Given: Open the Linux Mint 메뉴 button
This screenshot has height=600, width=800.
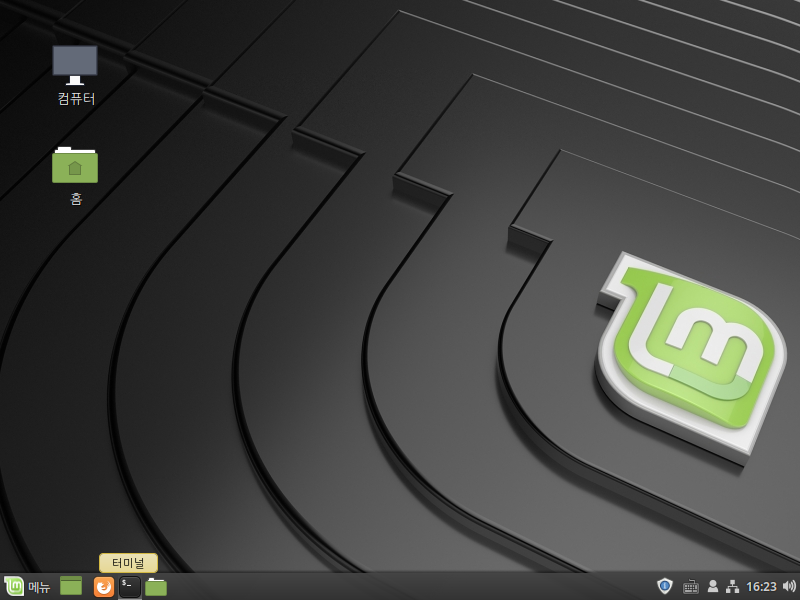Looking at the screenshot, I should pos(28,587).
